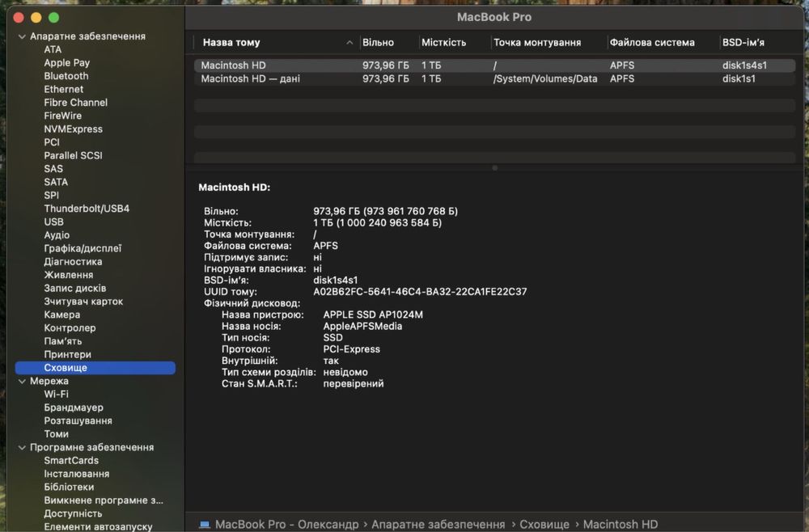The image size is (809, 532).
Task: Select Томи in the sidebar
Action: tap(57, 434)
